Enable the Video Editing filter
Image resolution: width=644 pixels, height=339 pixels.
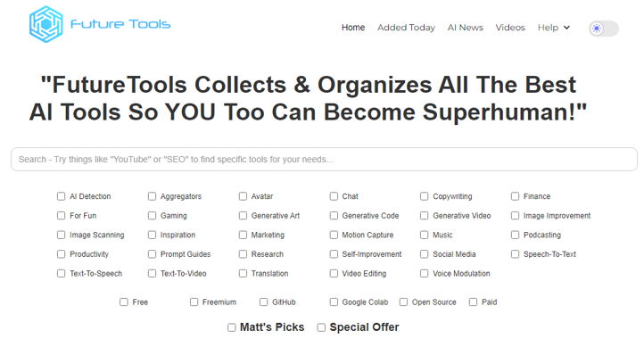334,274
